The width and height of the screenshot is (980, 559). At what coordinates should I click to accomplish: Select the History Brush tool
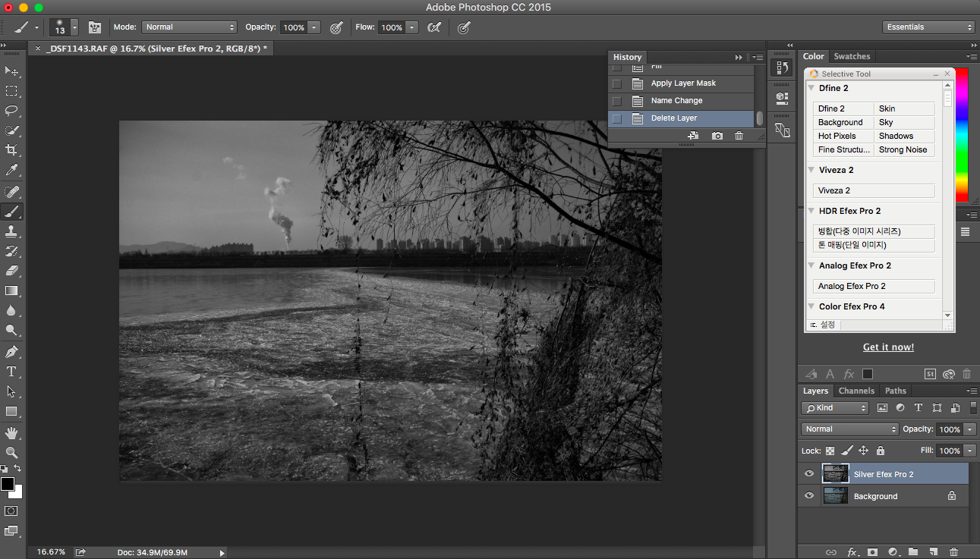click(x=11, y=251)
